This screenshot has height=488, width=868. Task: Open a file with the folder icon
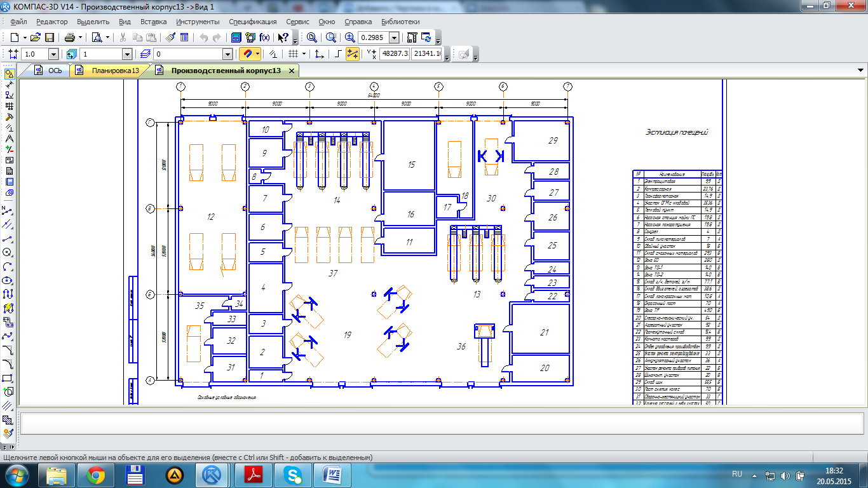36,37
